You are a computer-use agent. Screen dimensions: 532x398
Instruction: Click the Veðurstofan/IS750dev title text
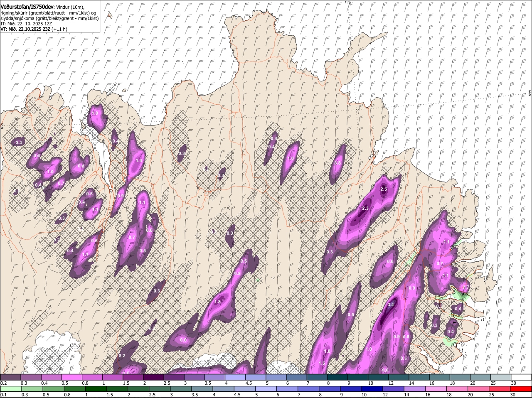[x=27, y=7]
